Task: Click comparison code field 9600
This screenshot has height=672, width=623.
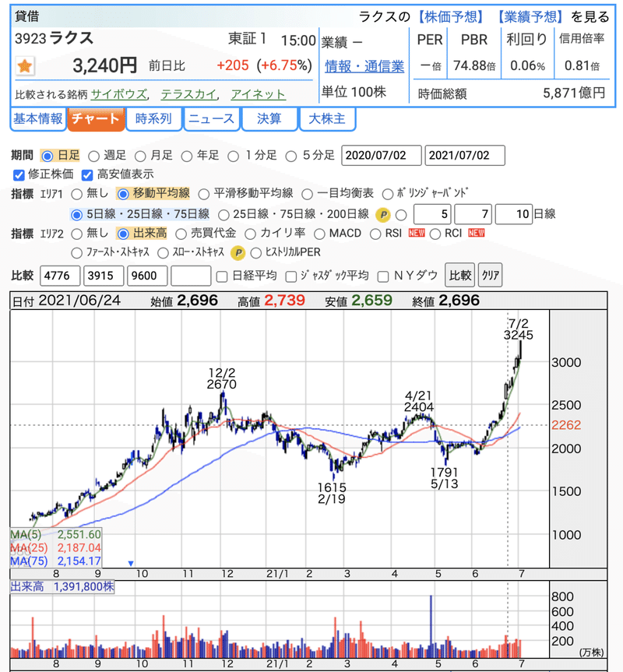Action: point(147,276)
